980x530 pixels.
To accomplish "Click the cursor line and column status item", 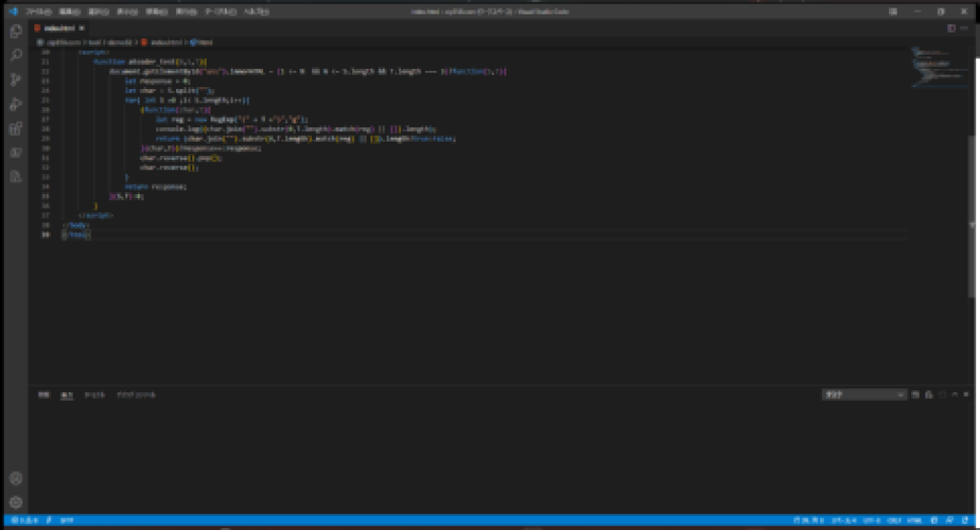I will pos(809,520).
